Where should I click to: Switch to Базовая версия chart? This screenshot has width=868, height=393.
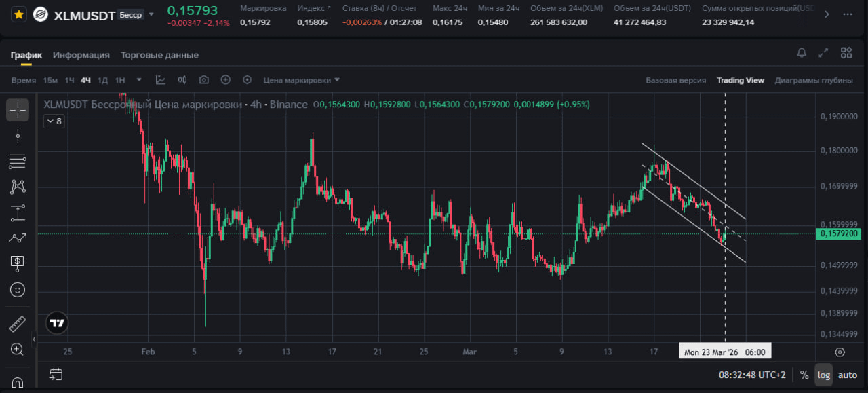675,80
